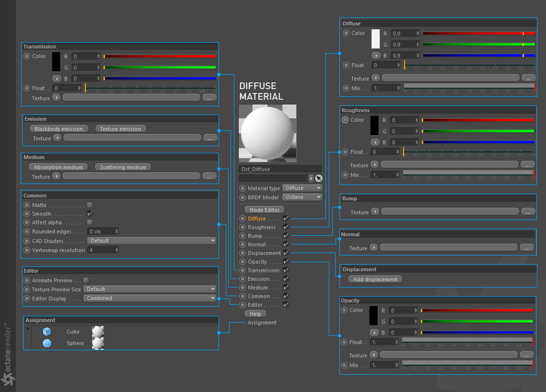Open the Emission texture browse button
This screenshot has width=546, height=392.
coord(210,138)
